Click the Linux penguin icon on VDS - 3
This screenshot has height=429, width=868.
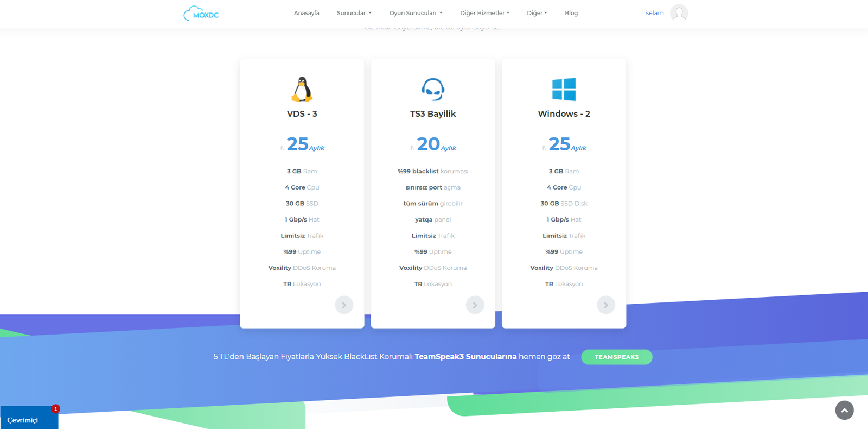pyautogui.click(x=302, y=90)
